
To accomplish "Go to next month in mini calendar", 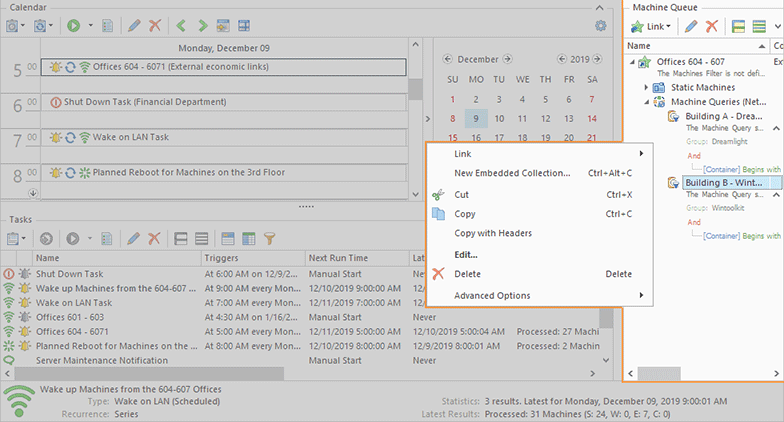I will tap(508, 59).
